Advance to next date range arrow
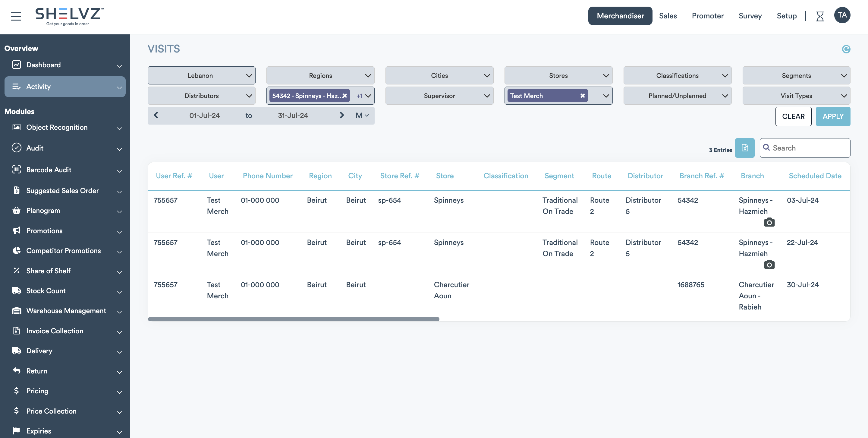Viewport: 868px width, 438px height. pyautogui.click(x=341, y=115)
